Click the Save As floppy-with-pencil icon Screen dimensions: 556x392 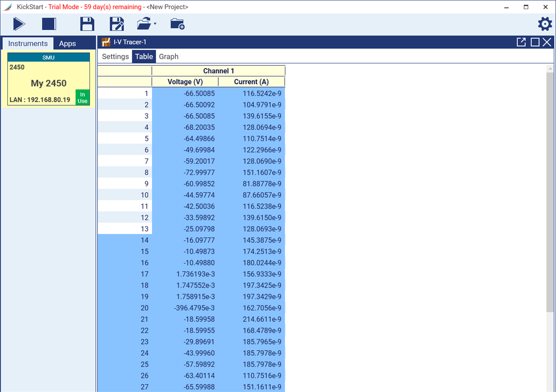pyautogui.click(x=117, y=24)
